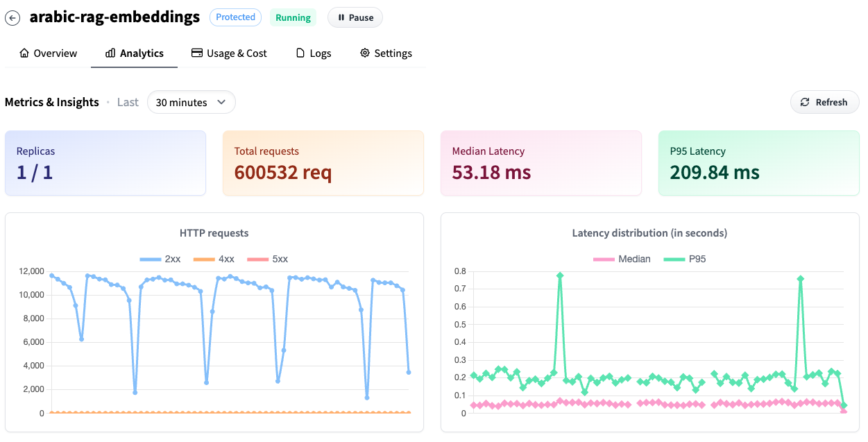Expand time range using chevron arrow

pyautogui.click(x=221, y=103)
